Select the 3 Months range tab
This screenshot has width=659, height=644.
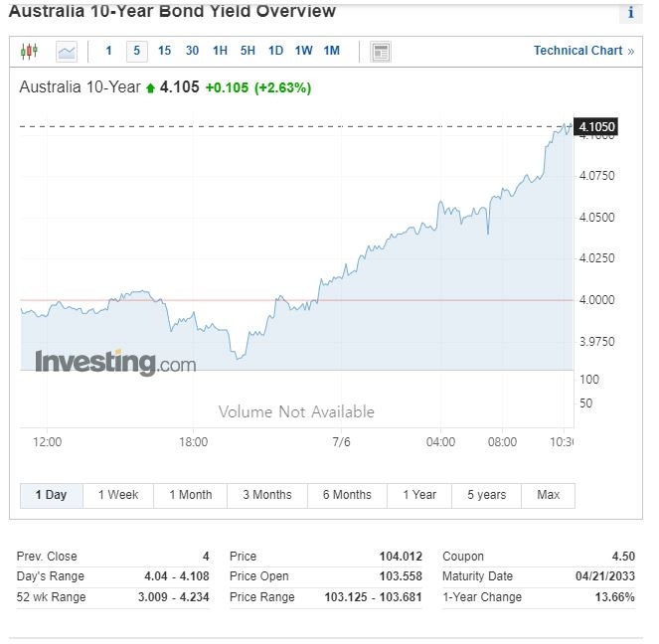(x=267, y=495)
